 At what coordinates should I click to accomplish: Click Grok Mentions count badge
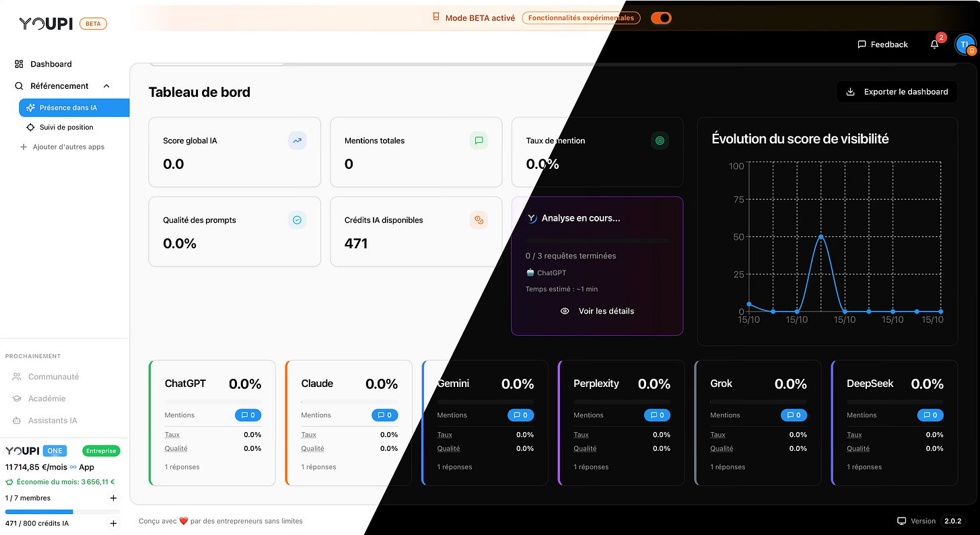tap(794, 415)
